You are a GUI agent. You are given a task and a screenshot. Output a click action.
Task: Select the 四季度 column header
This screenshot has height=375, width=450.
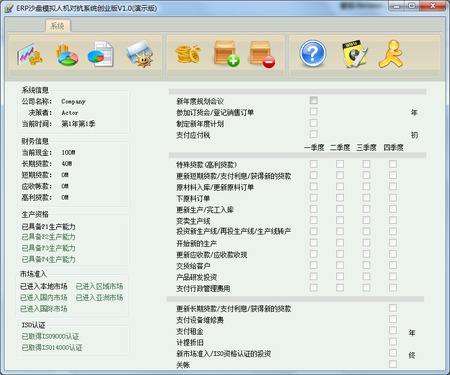[393, 147]
